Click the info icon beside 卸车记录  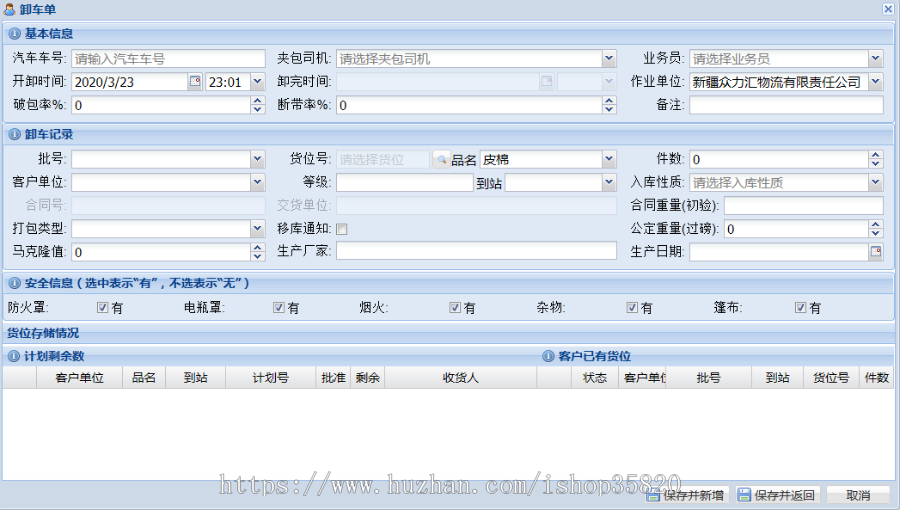tap(14, 135)
